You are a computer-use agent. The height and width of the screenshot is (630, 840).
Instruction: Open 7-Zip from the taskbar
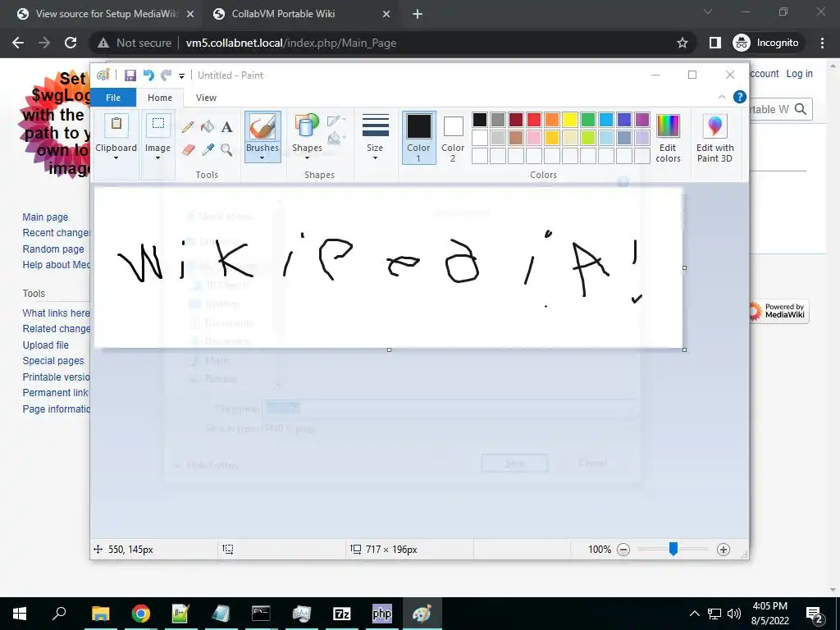[x=342, y=614]
